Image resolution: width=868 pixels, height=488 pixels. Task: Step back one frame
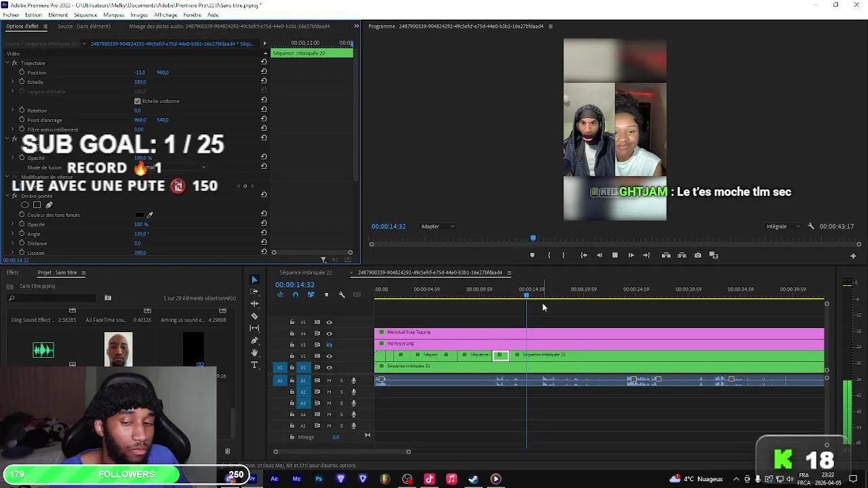click(599, 255)
